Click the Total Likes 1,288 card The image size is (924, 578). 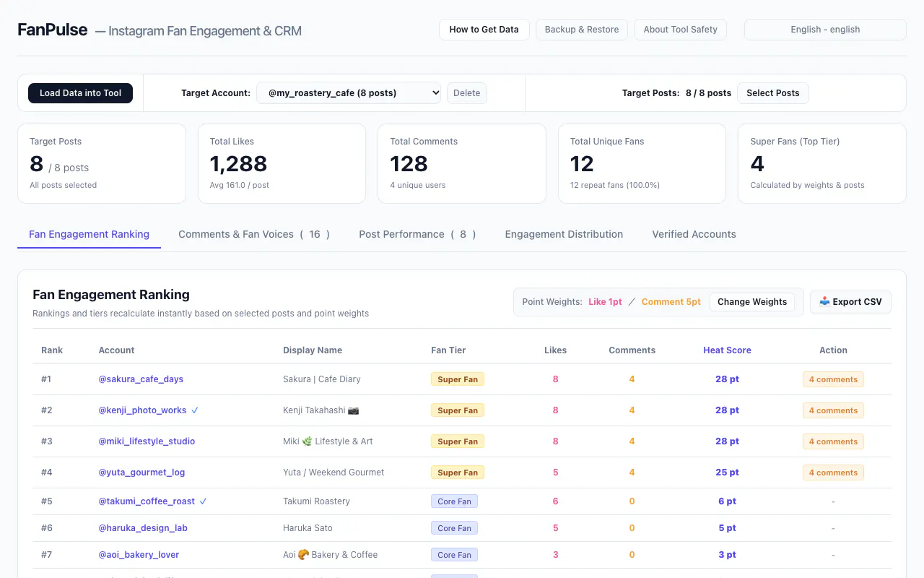(282, 163)
